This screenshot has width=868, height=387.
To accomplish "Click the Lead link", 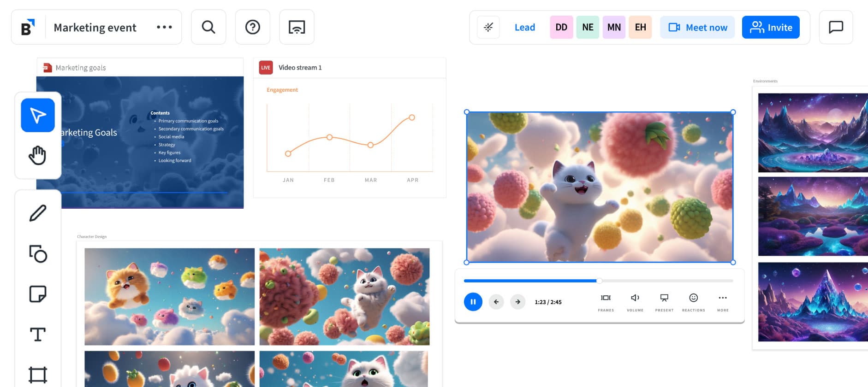I will (x=525, y=28).
